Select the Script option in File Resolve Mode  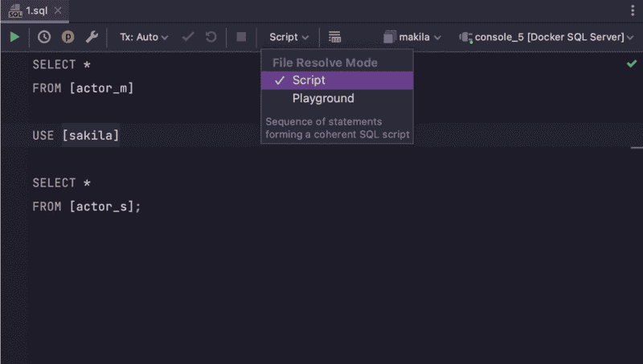(x=337, y=80)
